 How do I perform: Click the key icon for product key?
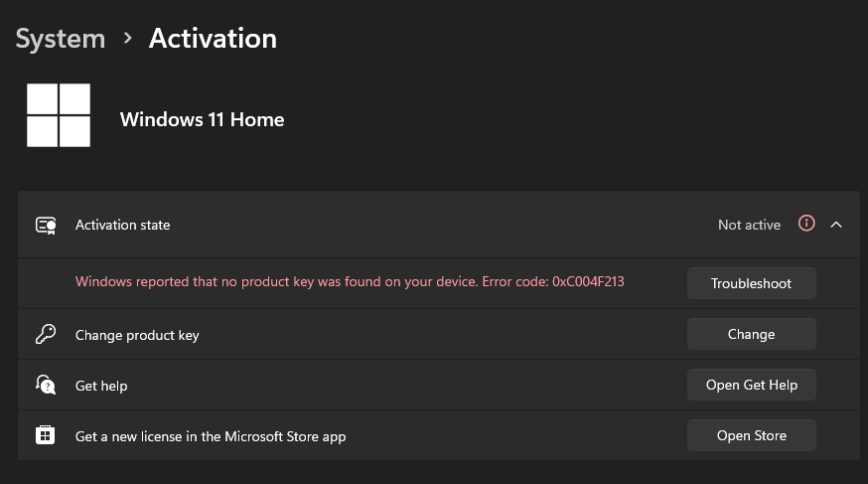click(x=46, y=335)
